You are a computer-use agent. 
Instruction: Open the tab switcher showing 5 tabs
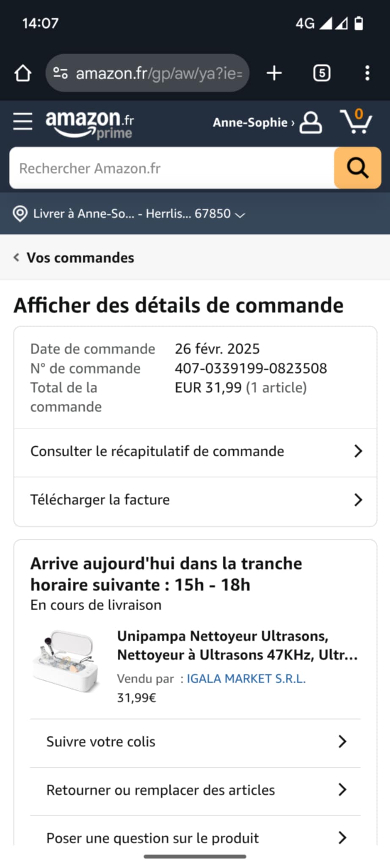click(x=321, y=73)
